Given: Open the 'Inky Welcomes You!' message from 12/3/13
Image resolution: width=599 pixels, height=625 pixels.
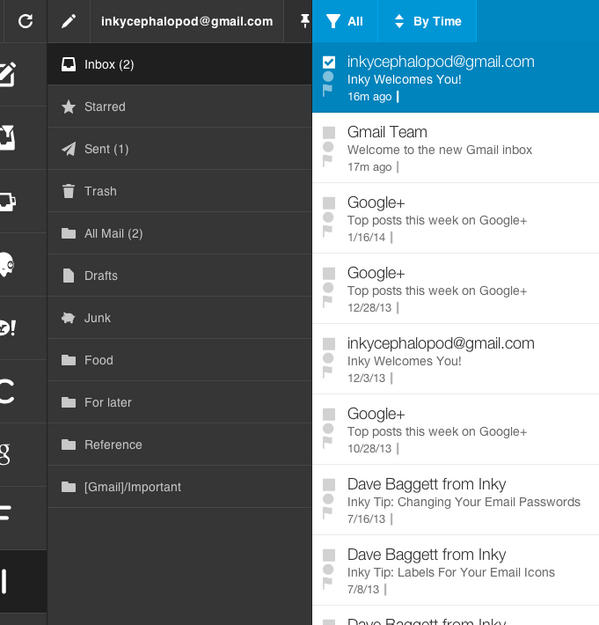Looking at the screenshot, I should (x=456, y=359).
